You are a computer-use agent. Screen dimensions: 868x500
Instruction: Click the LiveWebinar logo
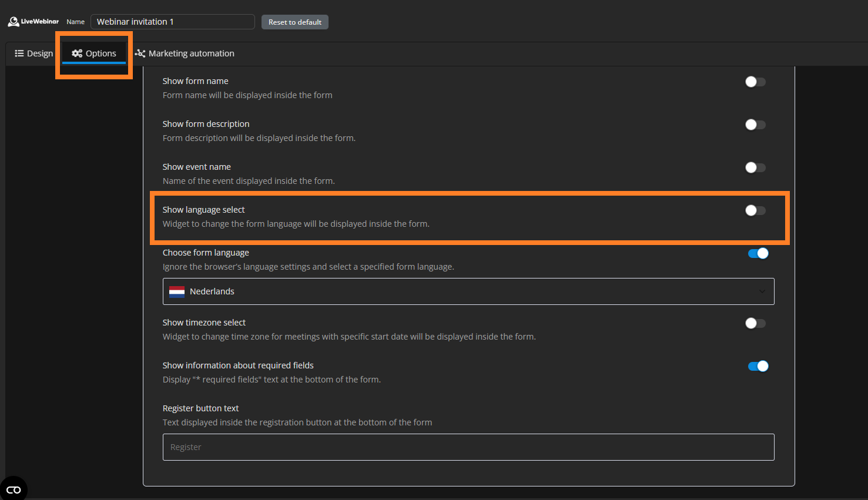coord(33,22)
